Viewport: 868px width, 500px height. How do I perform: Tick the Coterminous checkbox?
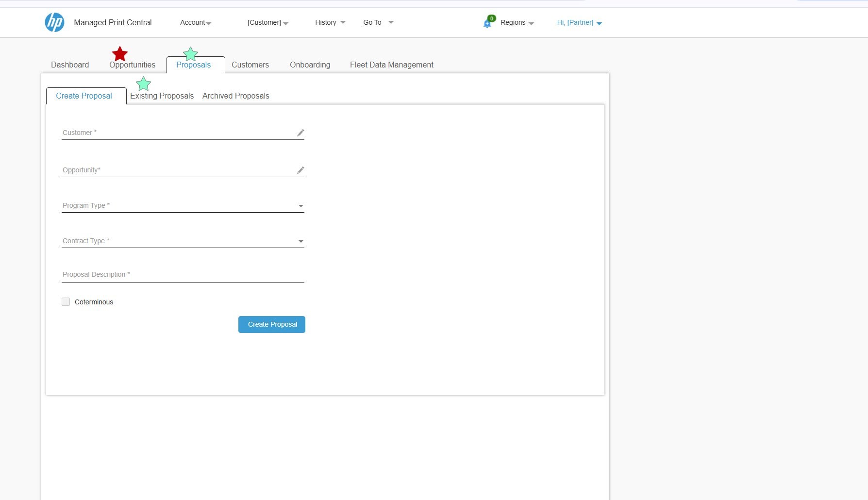point(66,302)
